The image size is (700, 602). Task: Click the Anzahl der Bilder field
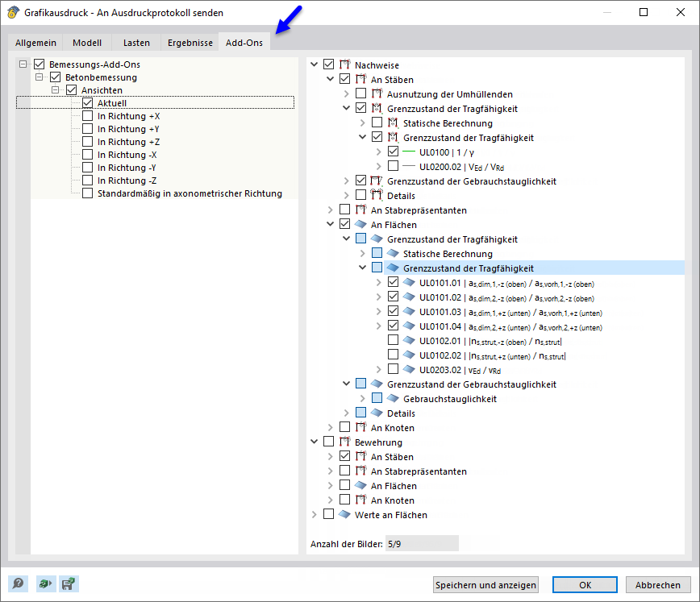coord(422,543)
